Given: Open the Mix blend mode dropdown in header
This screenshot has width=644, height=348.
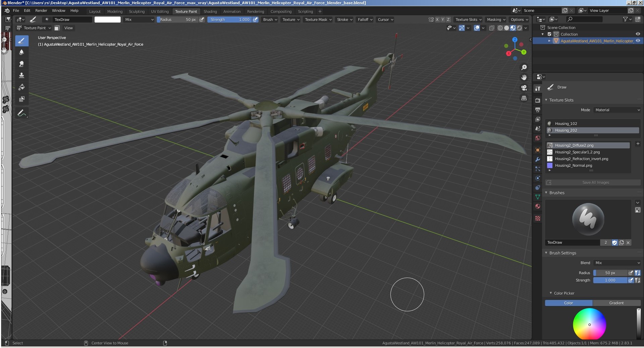Looking at the screenshot, I should 139,19.
